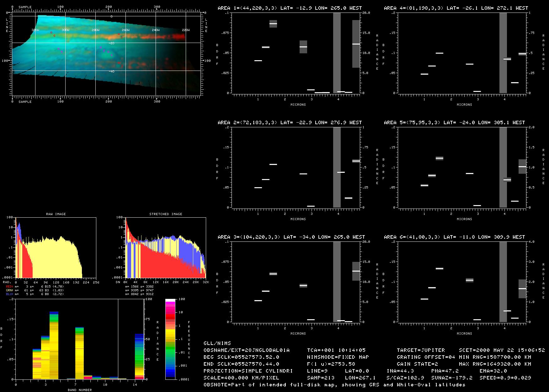Click the SAMP=213 value
Screen dimensions: 549x392
pyautogui.click(x=321, y=378)
